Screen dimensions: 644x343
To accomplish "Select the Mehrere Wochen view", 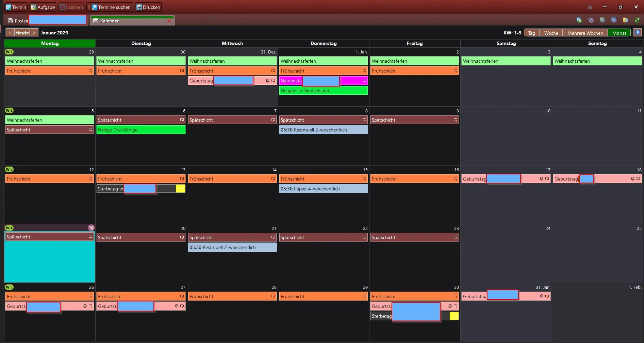I will tap(585, 33).
